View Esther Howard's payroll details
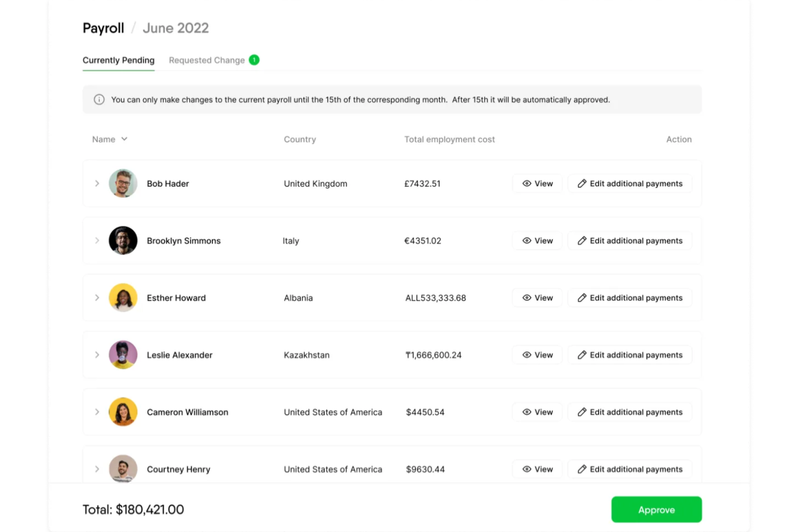798x532 pixels. [538, 298]
